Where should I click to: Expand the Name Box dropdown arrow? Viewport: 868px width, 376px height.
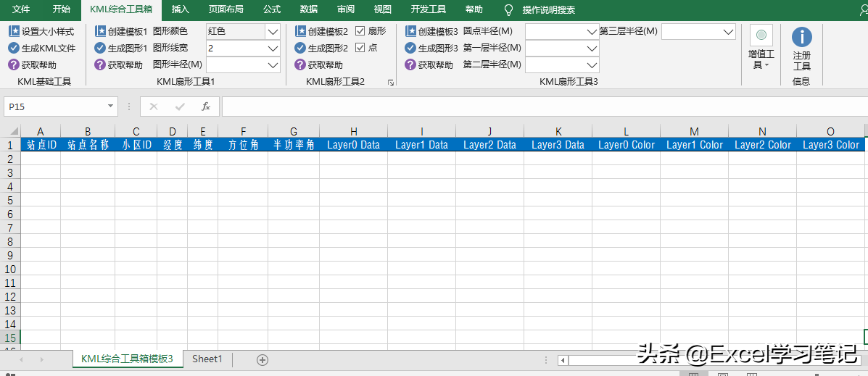click(x=111, y=106)
